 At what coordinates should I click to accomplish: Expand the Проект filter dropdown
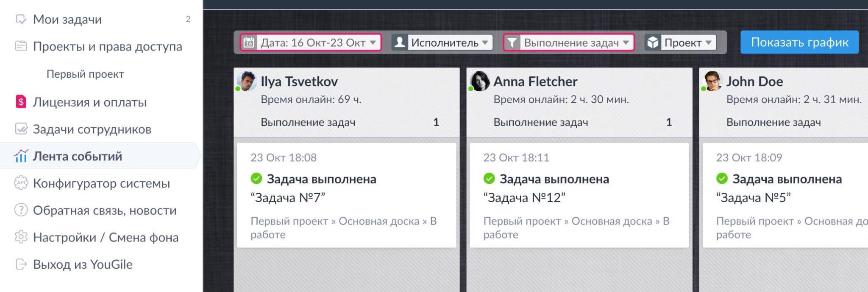(681, 42)
